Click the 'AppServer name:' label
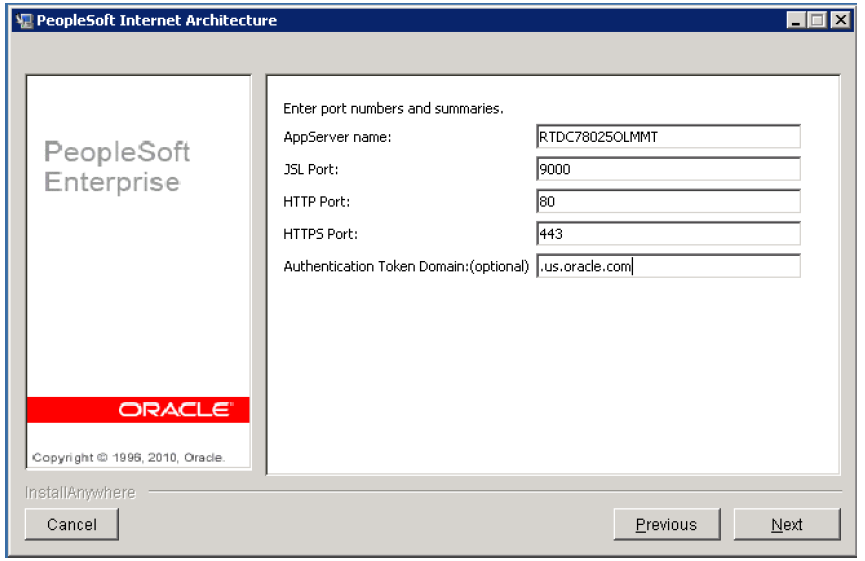This screenshot has height=561, width=865. point(337,137)
